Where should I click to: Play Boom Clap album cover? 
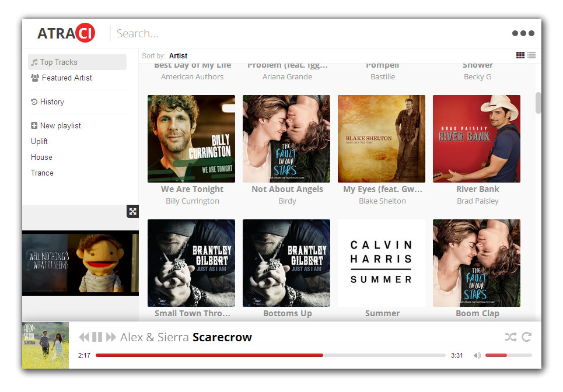(x=477, y=263)
